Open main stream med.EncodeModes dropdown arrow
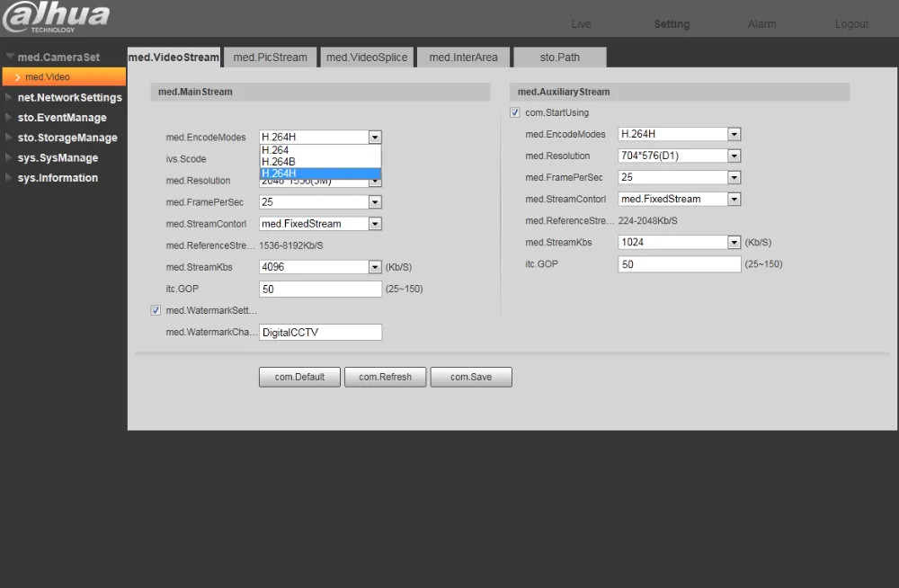 coord(375,137)
